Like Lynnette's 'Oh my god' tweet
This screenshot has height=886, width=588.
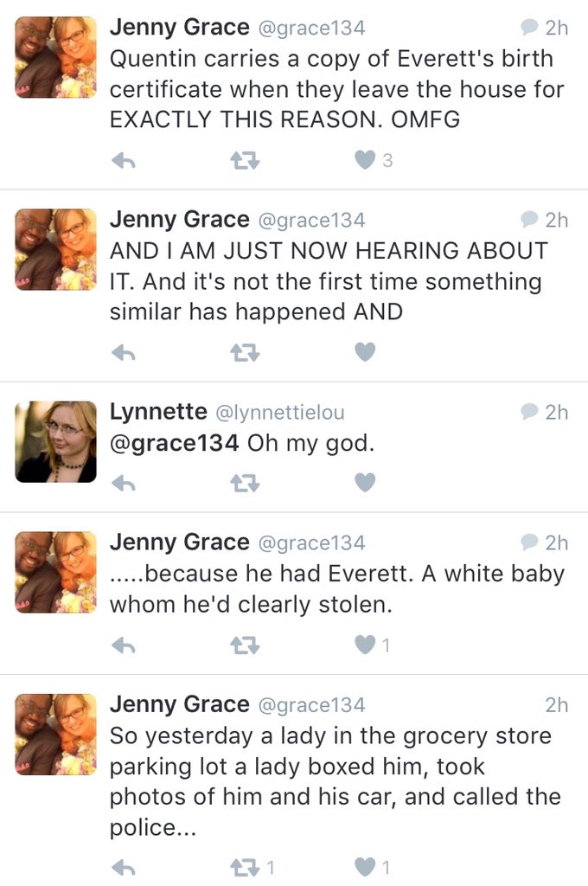coord(366,484)
